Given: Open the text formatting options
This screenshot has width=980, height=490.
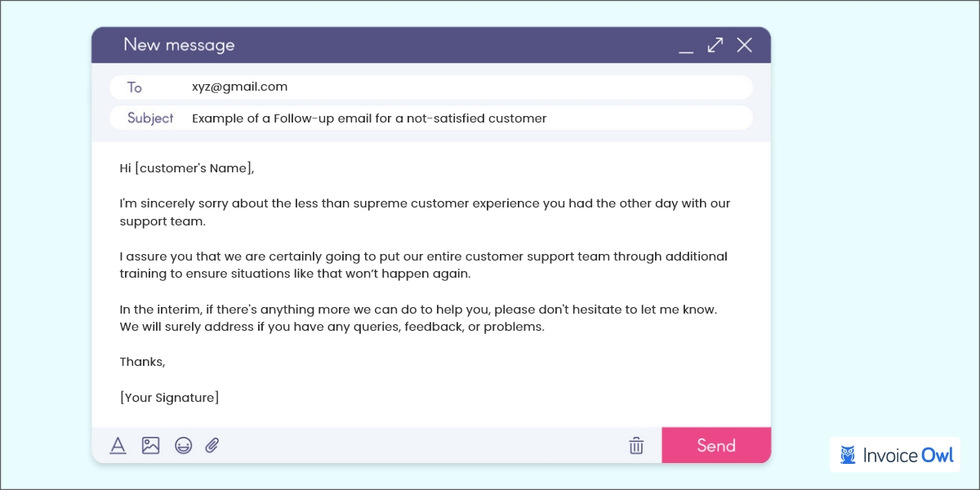Looking at the screenshot, I should [118, 445].
